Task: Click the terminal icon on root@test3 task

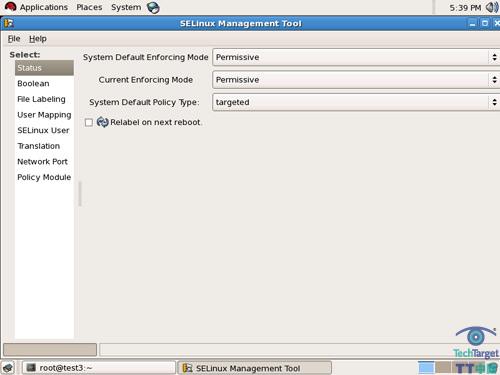Action: (31, 368)
